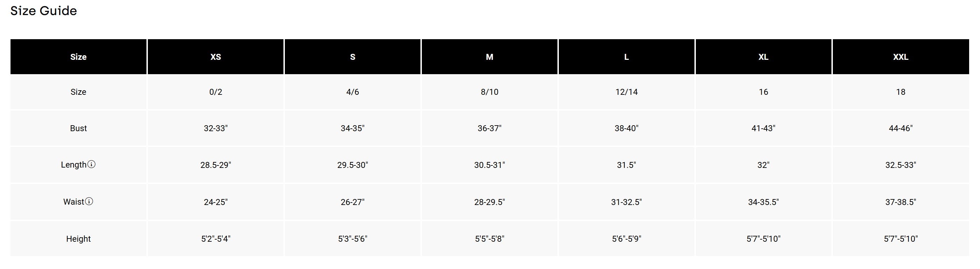Click the XXL bust value 44-46"
Image resolution: width=980 pixels, height=269 pixels.
pyautogui.click(x=901, y=128)
